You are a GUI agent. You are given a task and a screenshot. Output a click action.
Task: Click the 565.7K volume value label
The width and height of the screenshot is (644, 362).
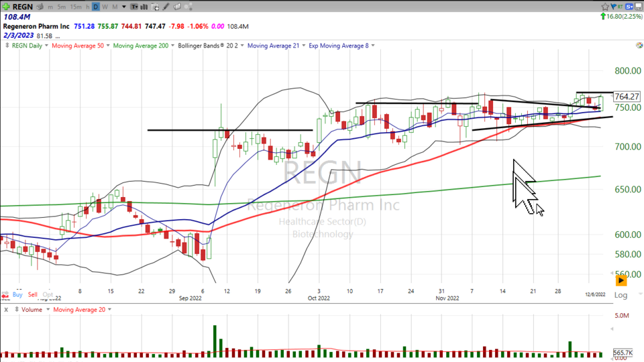click(x=623, y=353)
